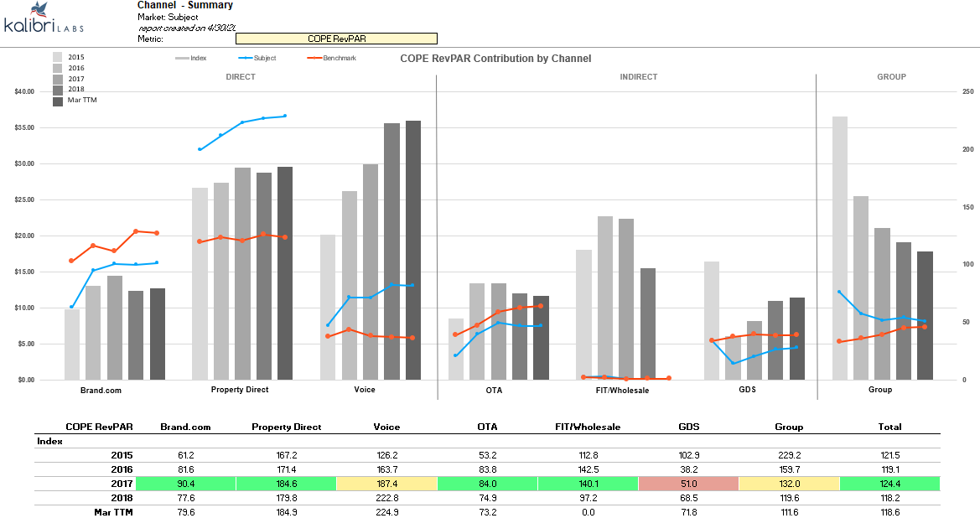Viewport: 980px width, 518px height.
Task: Select the 0.0 FIT/Wholesale Mar TTM cell
Action: point(589,512)
